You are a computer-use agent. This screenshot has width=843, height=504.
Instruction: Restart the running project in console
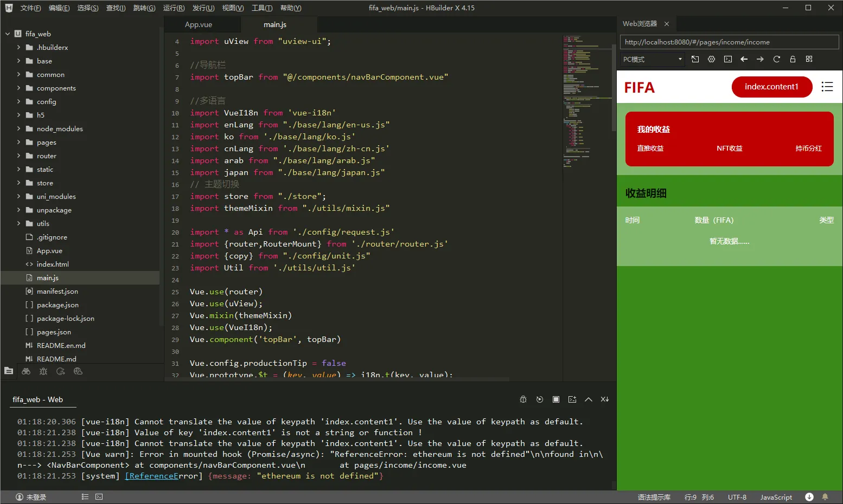coord(539,399)
